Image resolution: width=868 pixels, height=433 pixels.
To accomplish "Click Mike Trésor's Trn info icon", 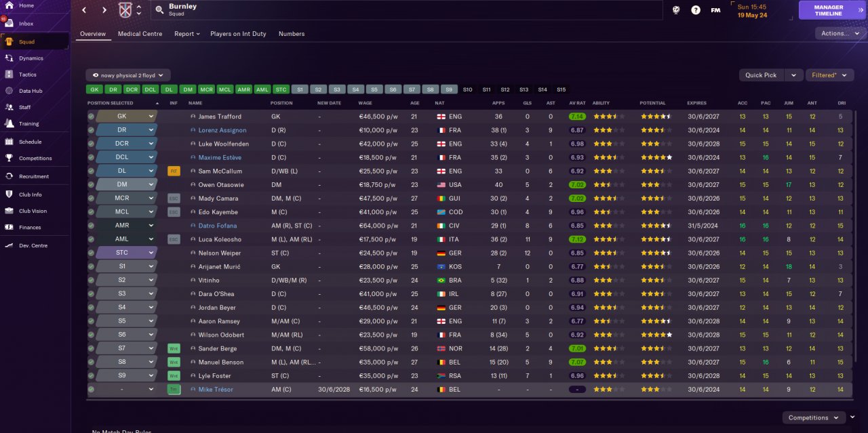I will point(174,390).
